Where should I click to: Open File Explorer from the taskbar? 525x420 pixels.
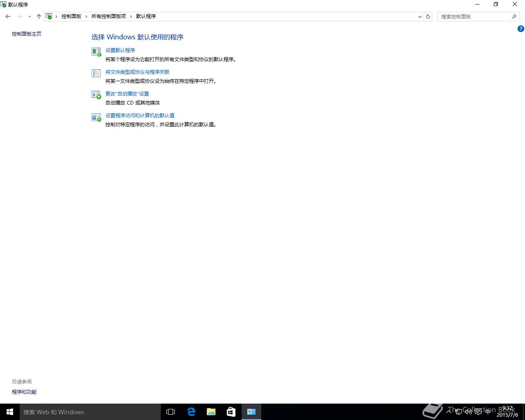click(211, 412)
